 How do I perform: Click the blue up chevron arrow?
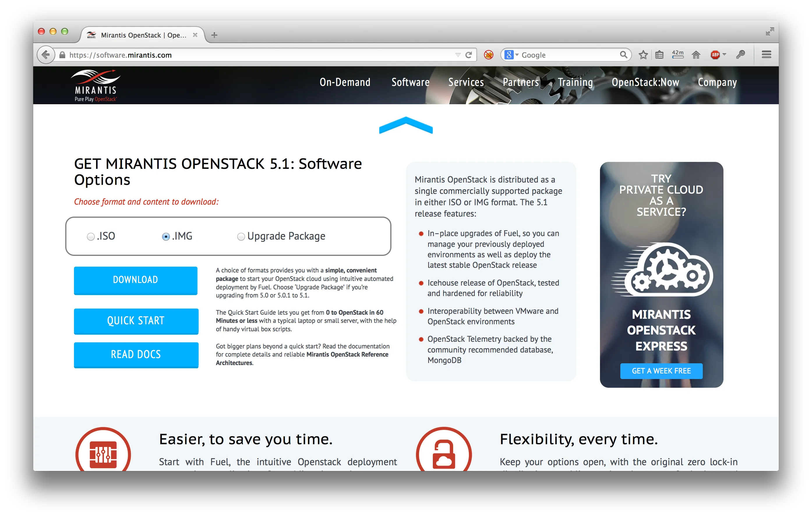(406, 125)
